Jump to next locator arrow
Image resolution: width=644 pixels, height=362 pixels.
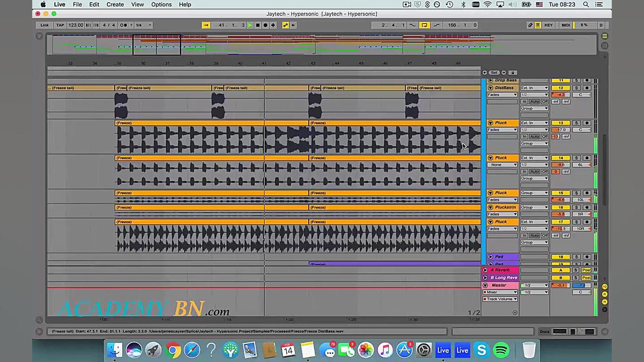(x=504, y=72)
